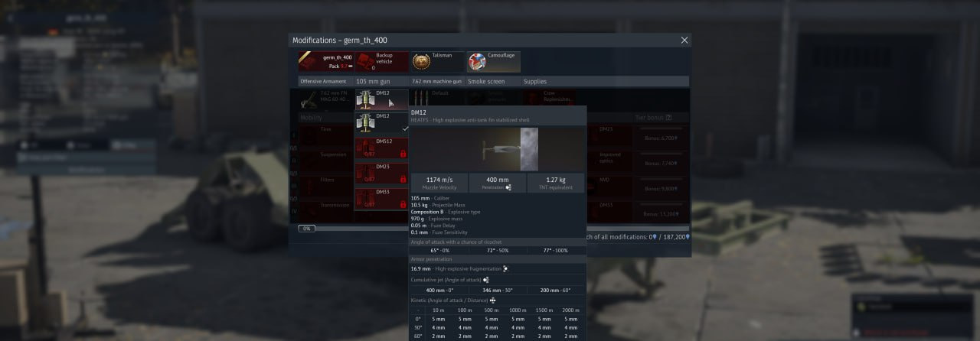Open the Backup vehicle item
This screenshot has height=341, width=980.
pos(381,62)
